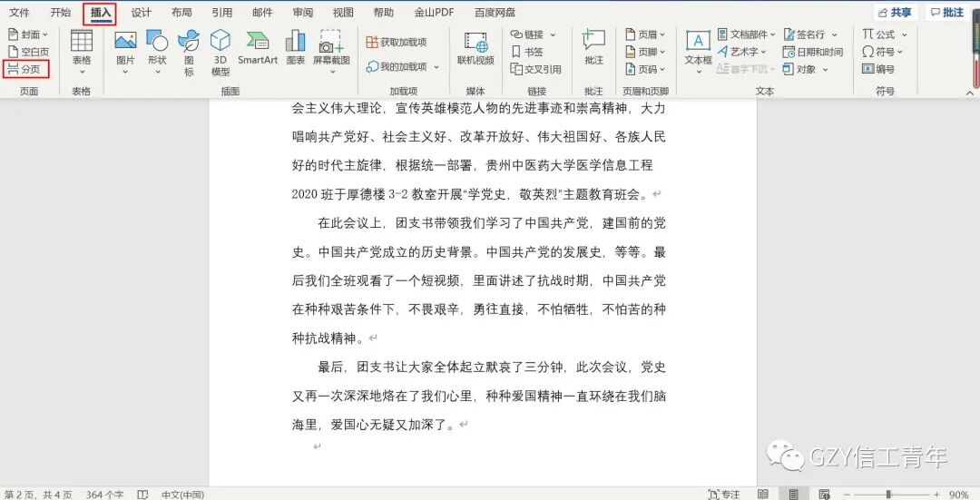980x500 pixels.
Task: Click the top-right 批注 comments button
Action: click(x=946, y=13)
